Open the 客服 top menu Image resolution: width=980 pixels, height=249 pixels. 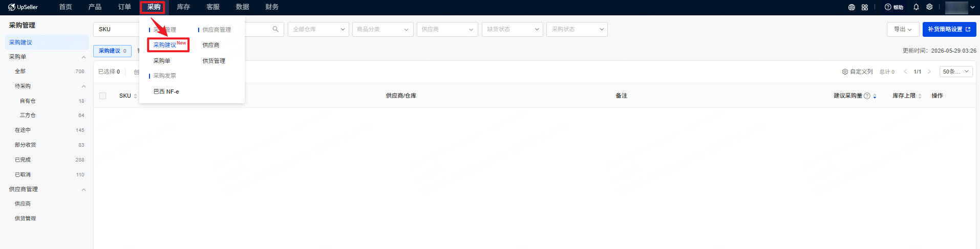pyautogui.click(x=213, y=7)
